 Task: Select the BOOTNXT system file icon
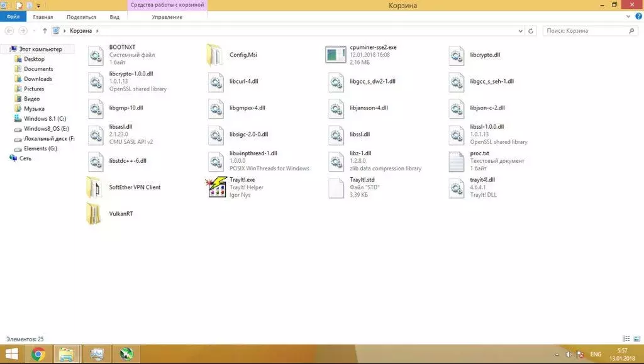tap(96, 55)
